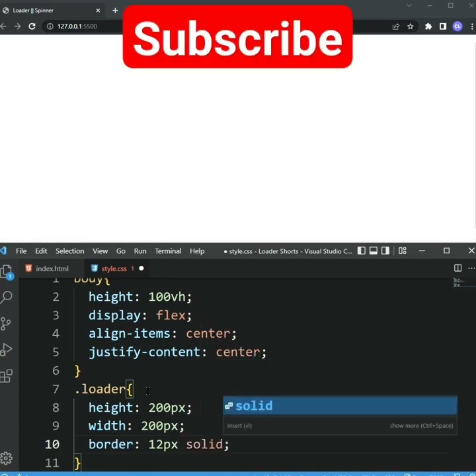This screenshot has height=476, width=476.
Task: Open the View menu
Action: 100,251
